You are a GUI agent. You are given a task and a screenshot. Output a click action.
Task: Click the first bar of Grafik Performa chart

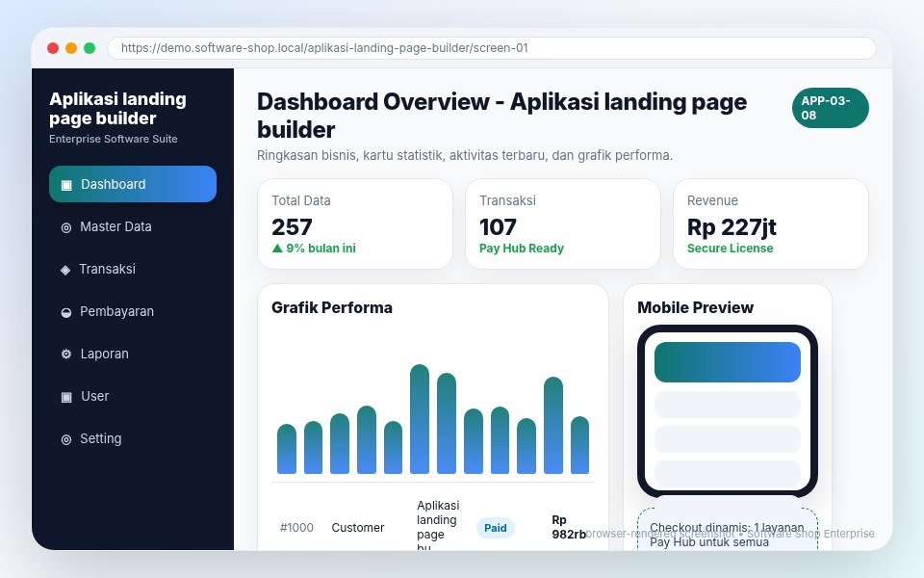click(287, 449)
